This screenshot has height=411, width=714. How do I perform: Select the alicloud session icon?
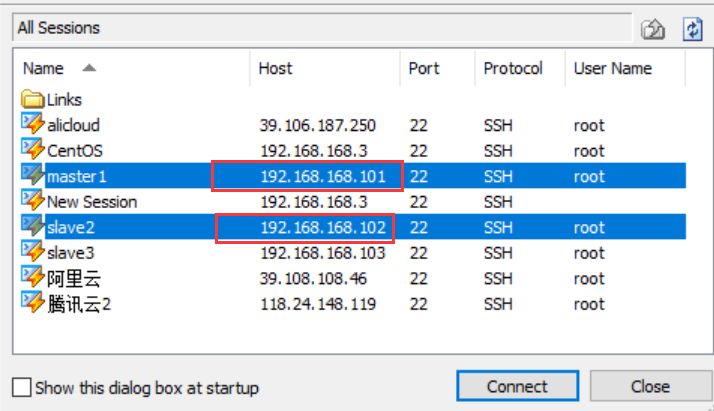(32, 124)
